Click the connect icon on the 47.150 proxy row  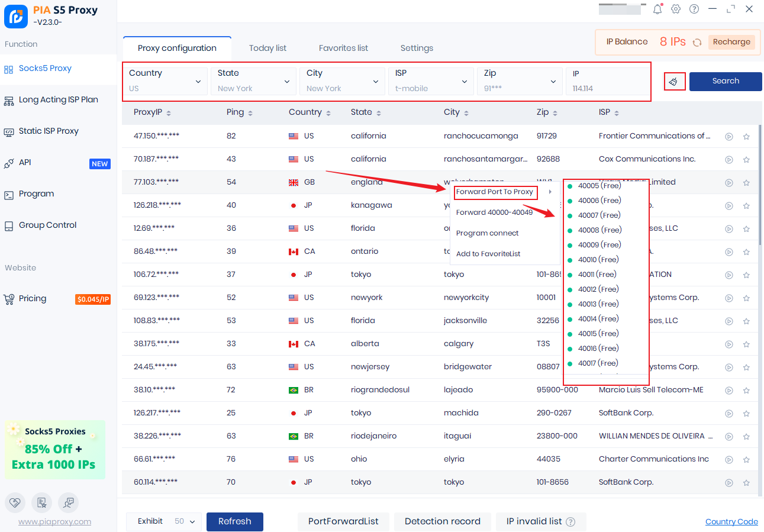[x=729, y=136]
